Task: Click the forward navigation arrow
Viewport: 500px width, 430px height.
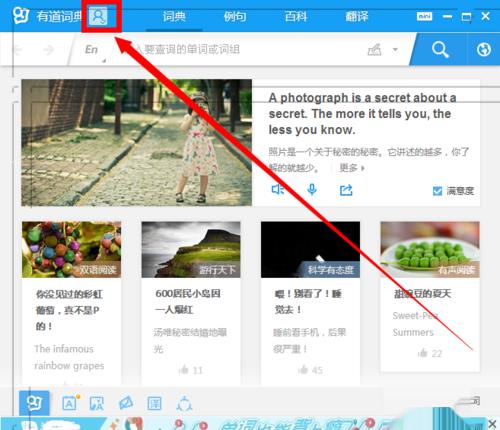Action: 49,50
